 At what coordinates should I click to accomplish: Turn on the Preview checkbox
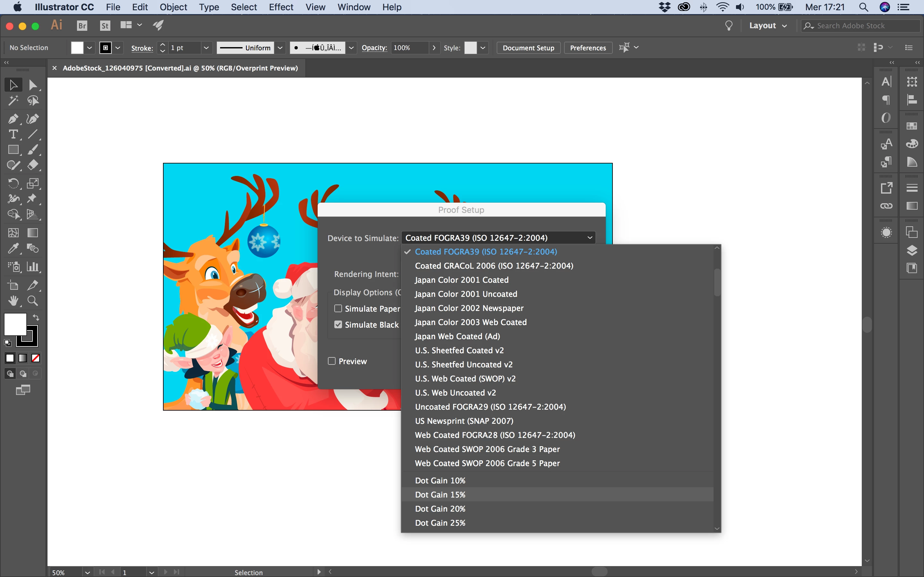point(332,361)
